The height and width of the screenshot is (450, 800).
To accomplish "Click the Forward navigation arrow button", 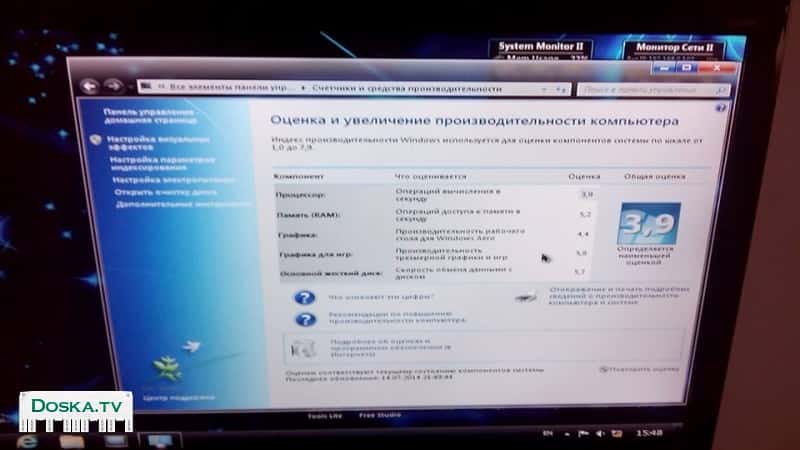I will point(113,86).
